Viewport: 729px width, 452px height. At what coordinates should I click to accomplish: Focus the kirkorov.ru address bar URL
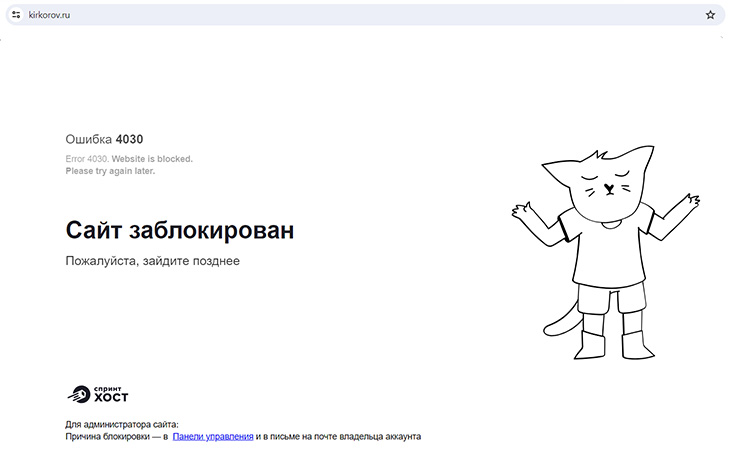(x=50, y=15)
